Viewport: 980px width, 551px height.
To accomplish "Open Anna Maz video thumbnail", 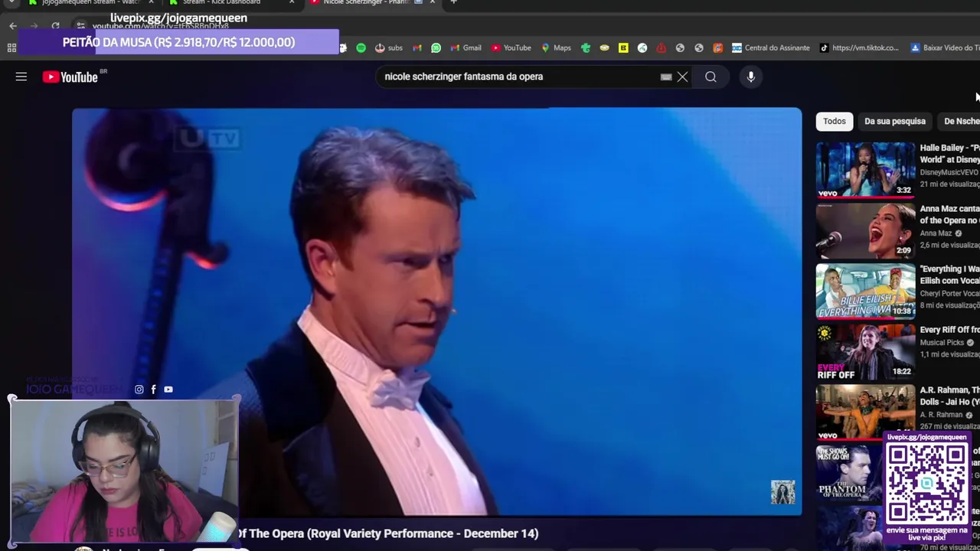I will (x=865, y=230).
